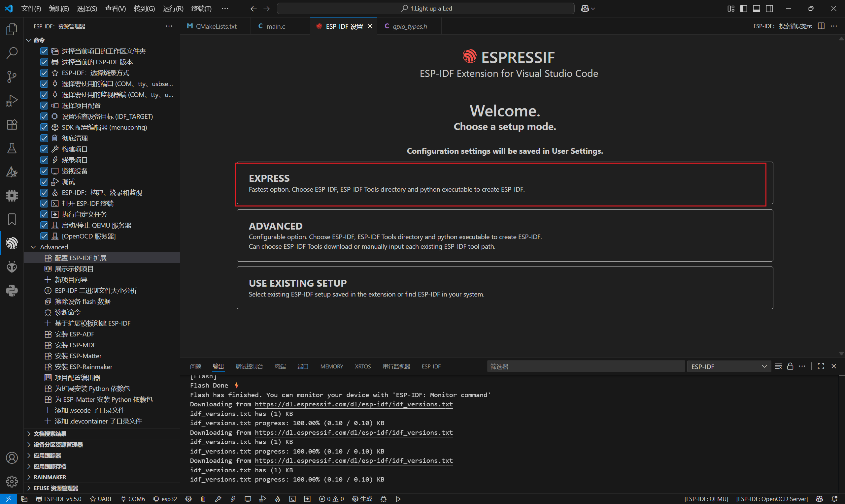Toggle the bottom panel layout icon

pyautogui.click(x=757, y=9)
